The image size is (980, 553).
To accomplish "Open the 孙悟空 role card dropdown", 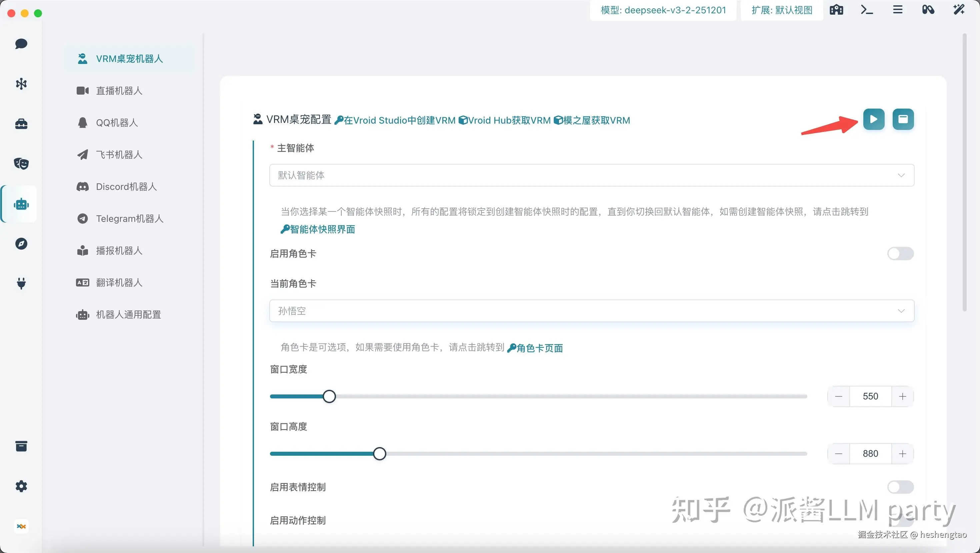I will coord(592,311).
